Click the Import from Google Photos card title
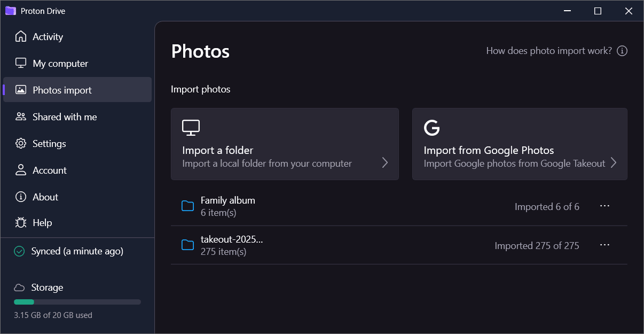 489,150
